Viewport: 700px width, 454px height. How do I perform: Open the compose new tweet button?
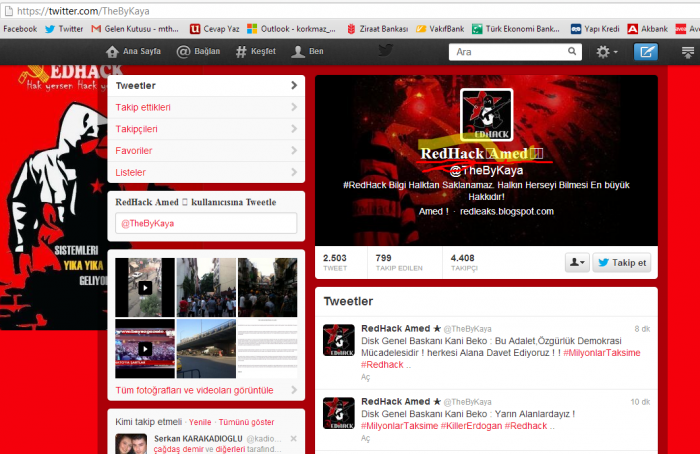pos(647,51)
